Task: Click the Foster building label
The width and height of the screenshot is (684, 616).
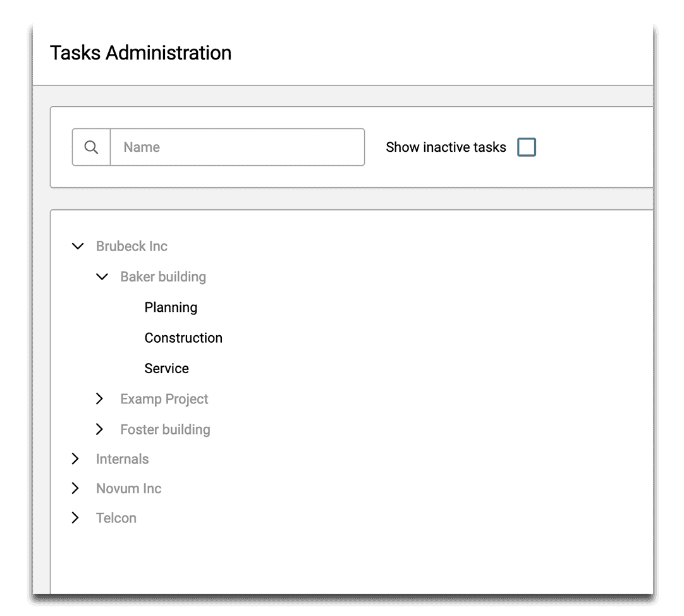Action: click(166, 430)
